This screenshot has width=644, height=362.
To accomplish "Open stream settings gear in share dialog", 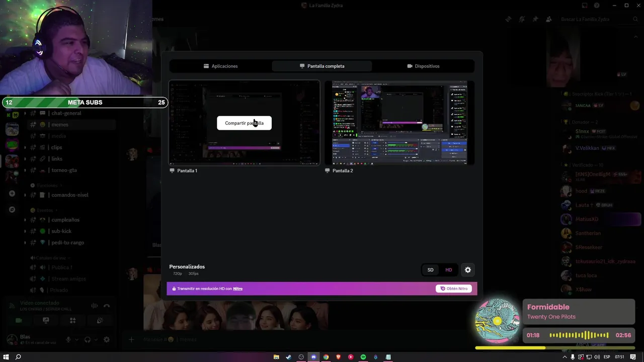I will [x=468, y=270].
